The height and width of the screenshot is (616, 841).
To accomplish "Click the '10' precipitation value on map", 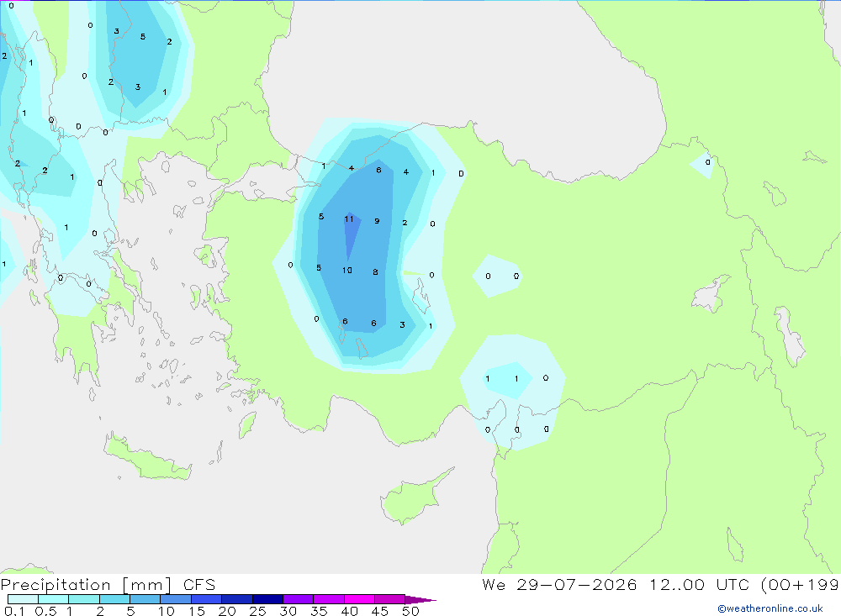I will [x=347, y=271].
